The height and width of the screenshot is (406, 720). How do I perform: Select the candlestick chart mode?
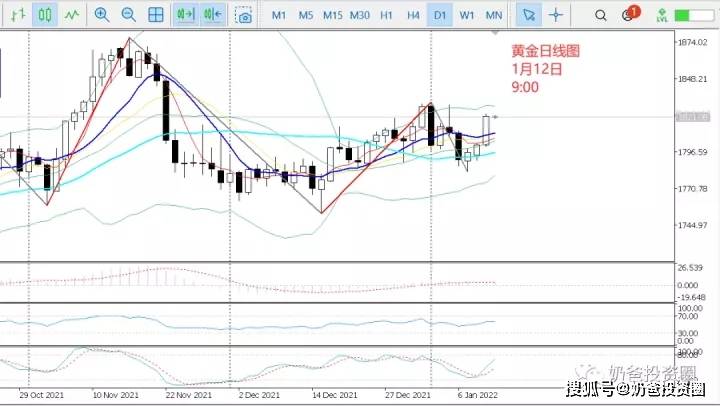tap(45, 15)
